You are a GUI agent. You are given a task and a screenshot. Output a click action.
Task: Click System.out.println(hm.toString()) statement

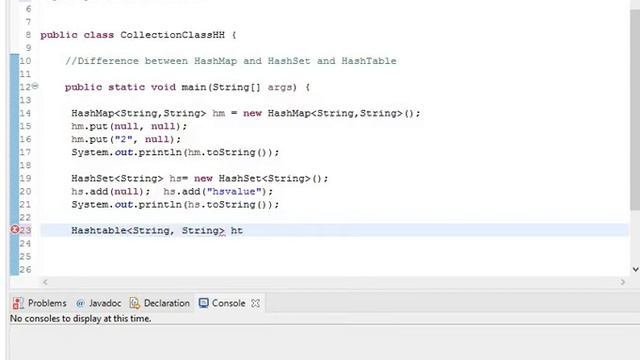[x=176, y=153]
